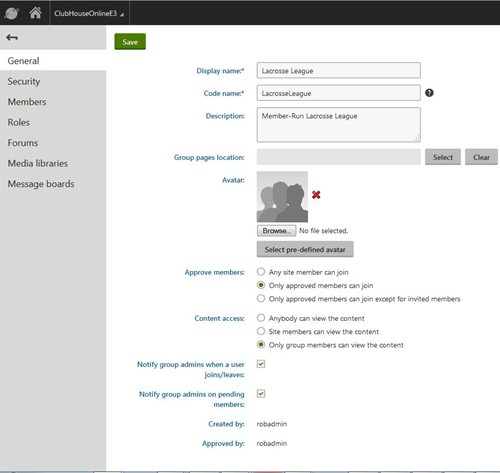Click the group avatar image
Viewport: 500px width, 473px height.
282,197
